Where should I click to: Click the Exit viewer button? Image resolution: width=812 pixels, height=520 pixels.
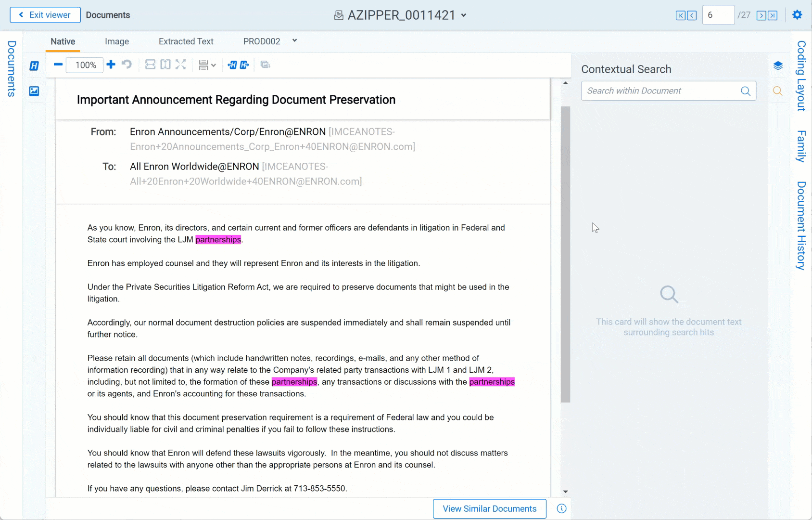(x=45, y=15)
